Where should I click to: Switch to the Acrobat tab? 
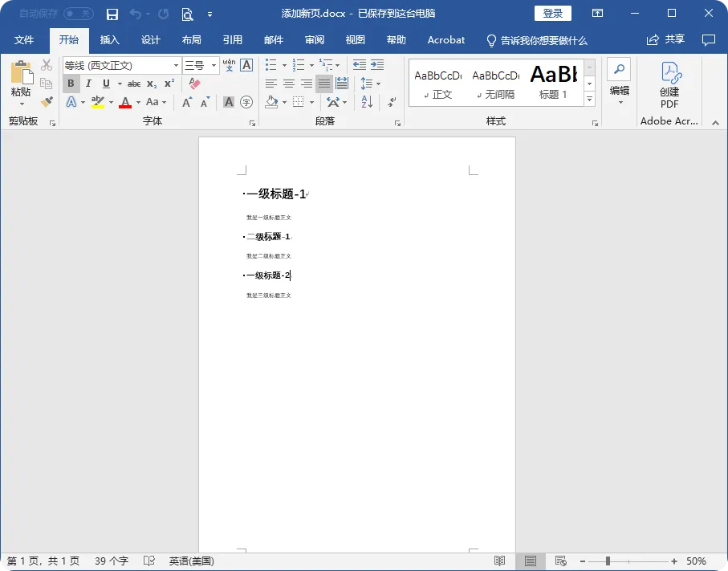pos(445,40)
